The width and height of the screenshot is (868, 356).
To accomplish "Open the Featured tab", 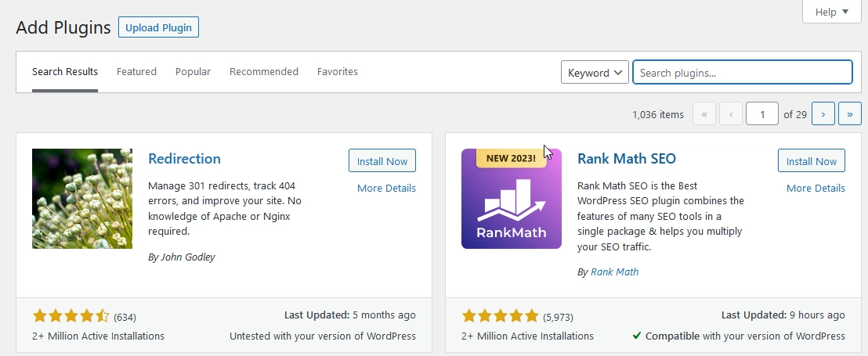I will coord(136,71).
